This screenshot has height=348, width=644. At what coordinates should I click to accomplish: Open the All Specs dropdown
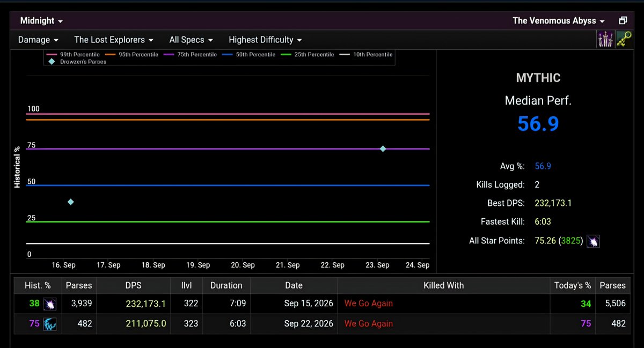click(191, 40)
